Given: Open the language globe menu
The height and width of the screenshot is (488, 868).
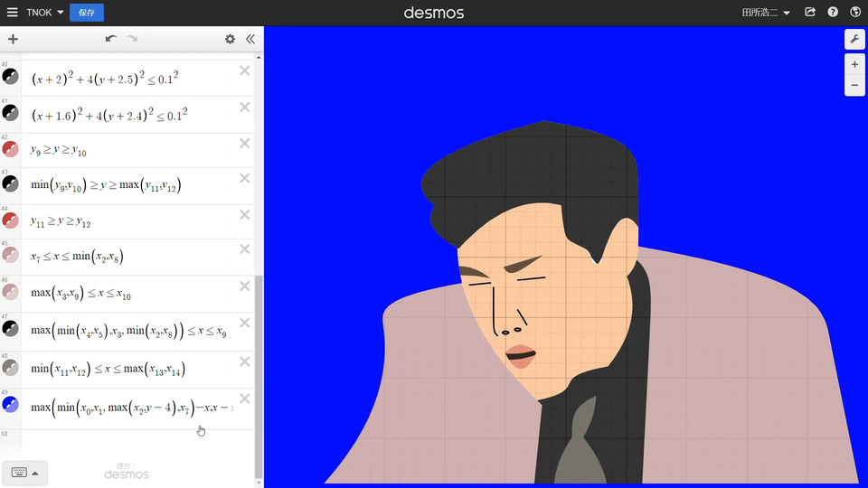Looking at the screenshot, I should click(x=854, y=13).
